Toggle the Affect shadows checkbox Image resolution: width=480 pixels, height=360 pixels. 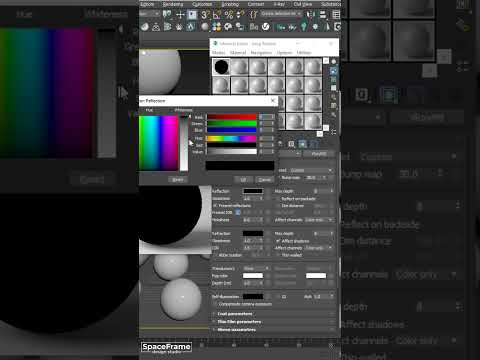(278, 241)
